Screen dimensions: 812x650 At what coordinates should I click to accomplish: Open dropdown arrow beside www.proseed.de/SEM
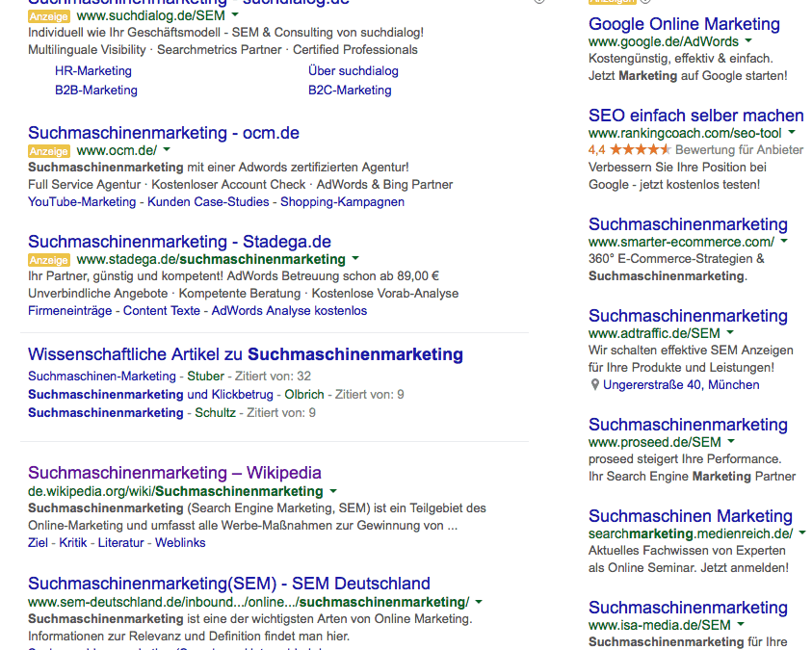point(731,441)
